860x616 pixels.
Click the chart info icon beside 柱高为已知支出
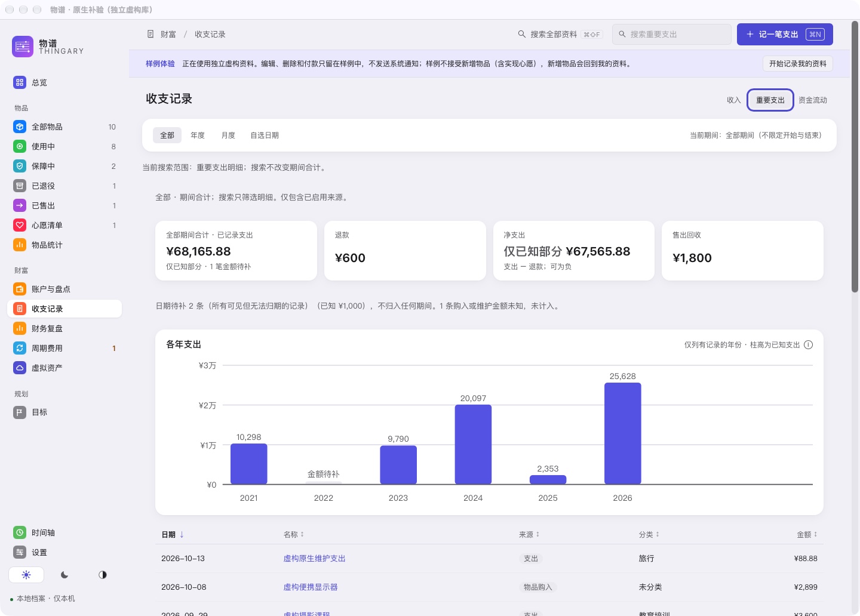[x=808, y=344]
